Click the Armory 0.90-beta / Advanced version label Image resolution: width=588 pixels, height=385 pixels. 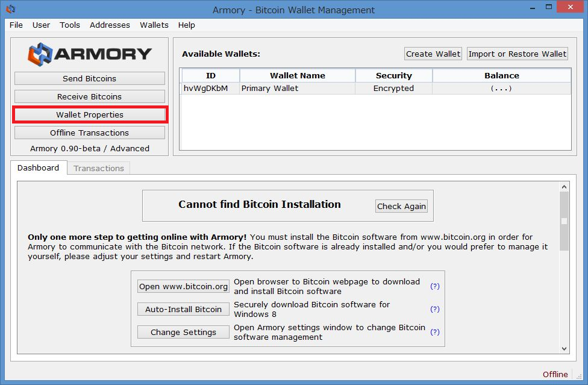click(90, 148)
